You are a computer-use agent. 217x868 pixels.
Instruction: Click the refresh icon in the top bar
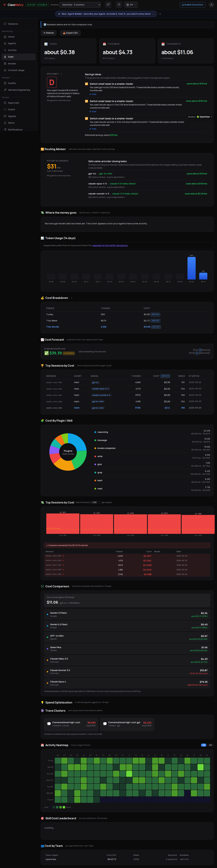pos(108,5)
